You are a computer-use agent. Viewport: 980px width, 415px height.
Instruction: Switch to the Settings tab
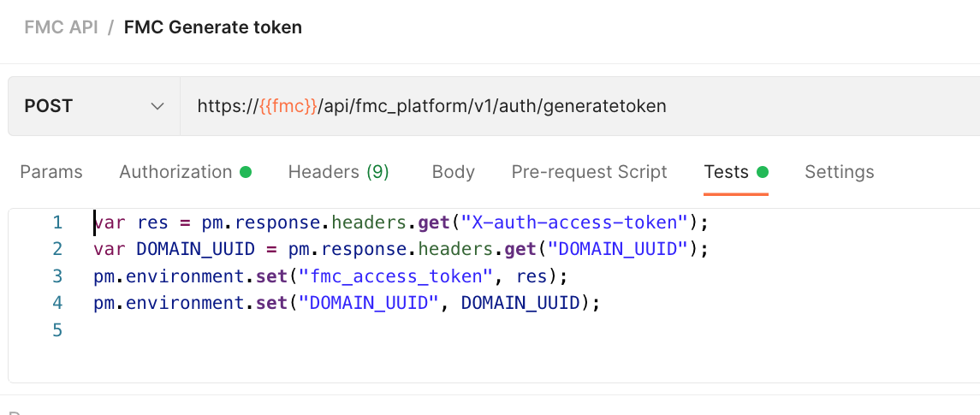click(839, 172)
